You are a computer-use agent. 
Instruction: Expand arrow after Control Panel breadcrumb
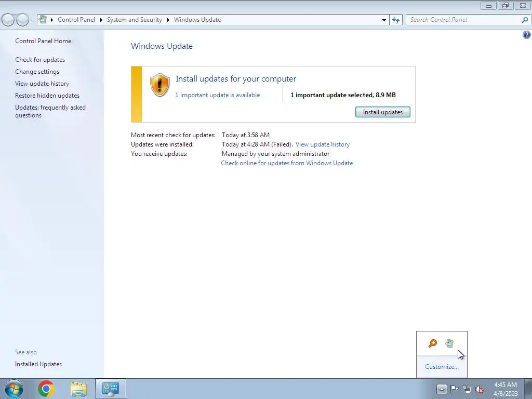(x=101, y=20)
